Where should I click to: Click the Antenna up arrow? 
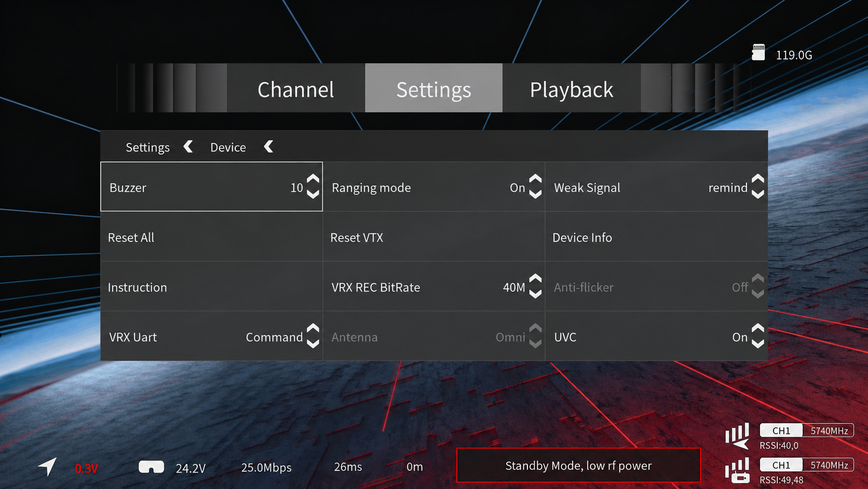click(x=535, y=328)
